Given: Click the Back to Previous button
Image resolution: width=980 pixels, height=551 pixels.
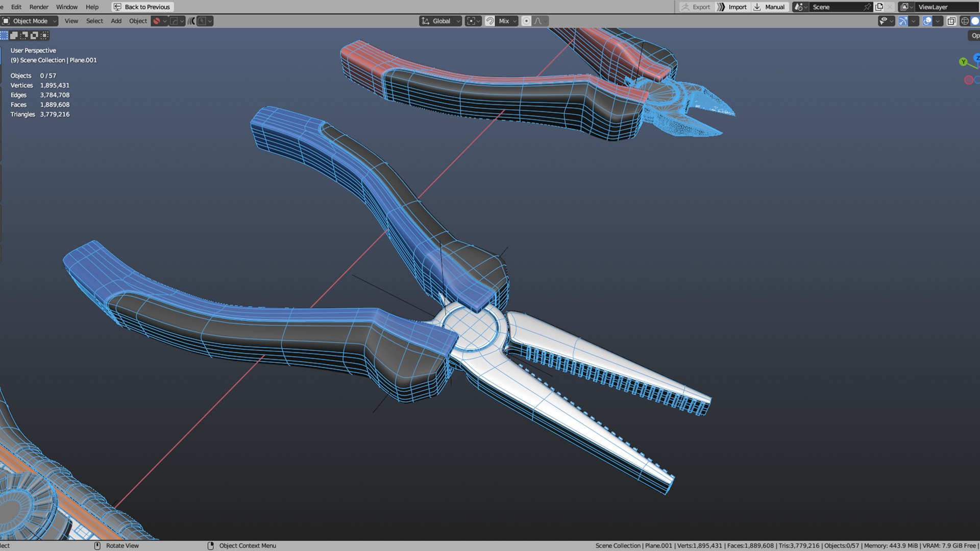Looking at the screenshot, I should [x=142, y=7].
